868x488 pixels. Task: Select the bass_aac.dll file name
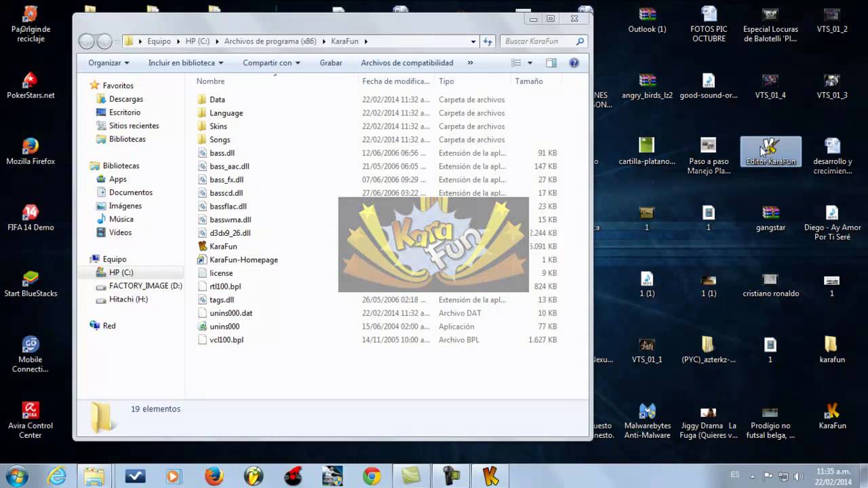229,166
